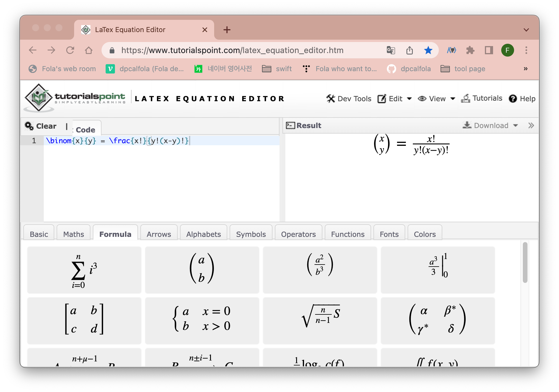Viewport: 559px width, 392px height.
Task: Click the Result panel terminal icon
Action: click(x=290, y=125)
